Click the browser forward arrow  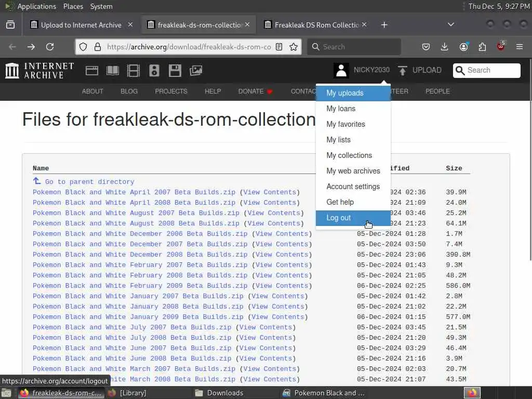point(31,47)
